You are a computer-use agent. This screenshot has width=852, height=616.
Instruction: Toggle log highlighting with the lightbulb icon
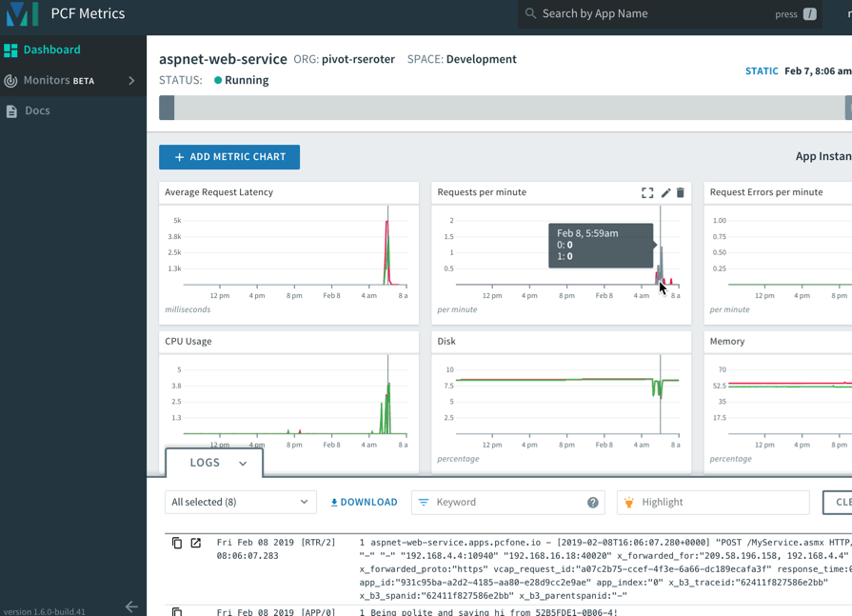[x=627, y=502]
